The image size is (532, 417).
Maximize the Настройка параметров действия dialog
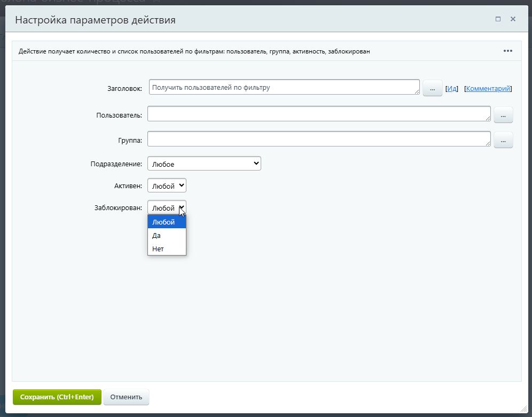click(498, 19)
